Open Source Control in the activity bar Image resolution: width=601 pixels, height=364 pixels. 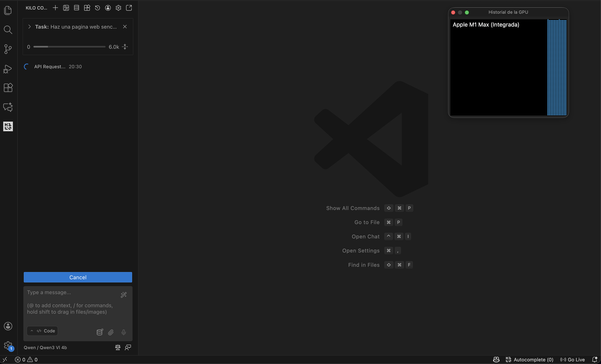pos(8,49)
